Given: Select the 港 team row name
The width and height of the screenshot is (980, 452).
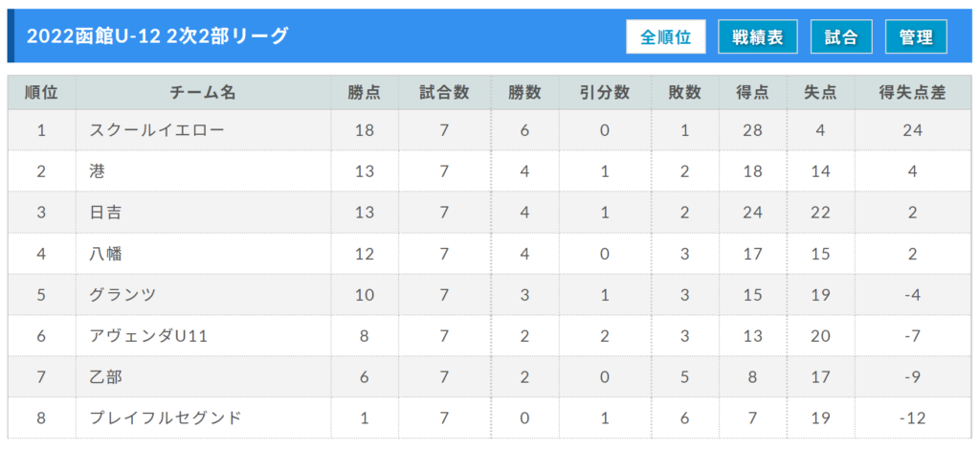Looking at the screenshot, I should click(x=97, y=171).
